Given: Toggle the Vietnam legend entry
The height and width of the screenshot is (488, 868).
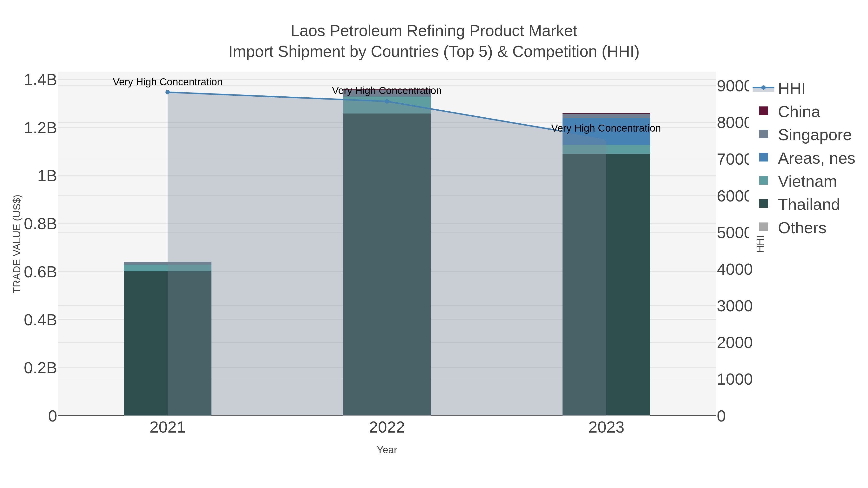Looking at the screenshot, I should coord(797,181).
